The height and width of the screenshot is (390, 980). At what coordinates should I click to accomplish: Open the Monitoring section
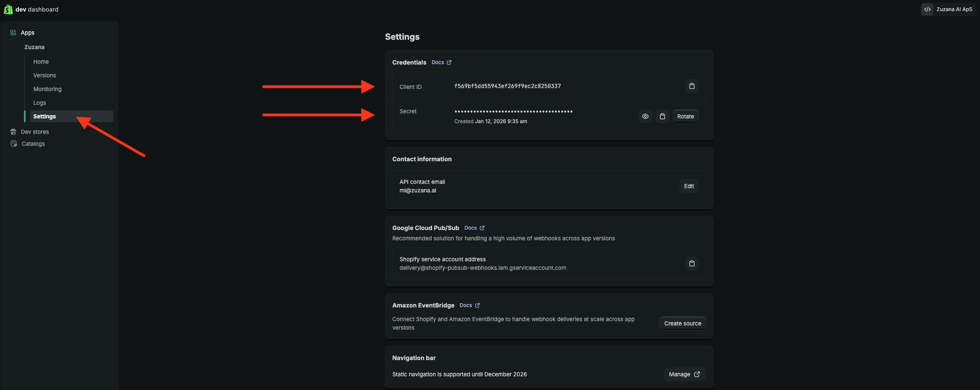[x=47, y=89]
